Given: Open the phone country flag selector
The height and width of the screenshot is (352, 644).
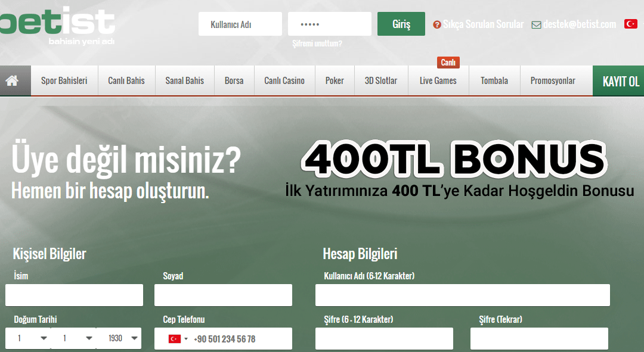Looking at the screenshot, I should [x=178, y=339].
